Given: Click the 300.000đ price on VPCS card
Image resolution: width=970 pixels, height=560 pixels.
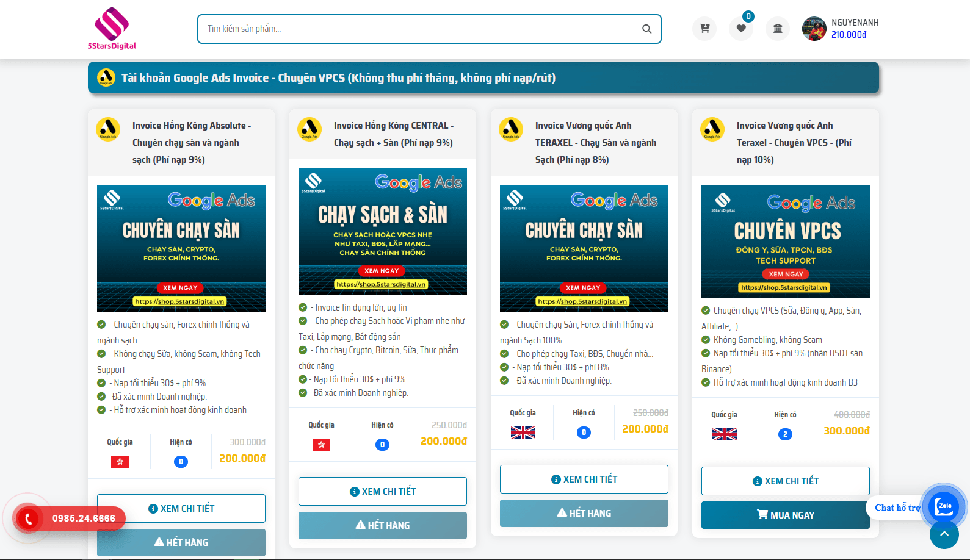Looking at the screenshot, I should pos(846,431).
